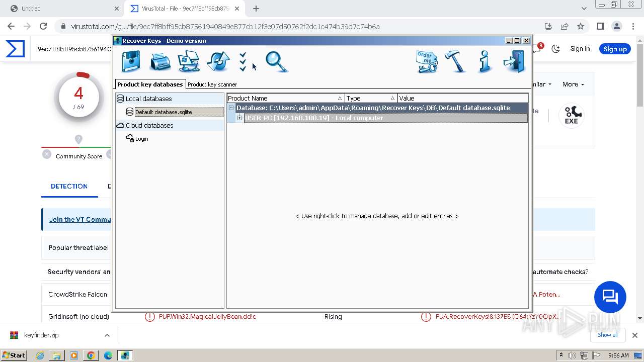Expand keyfinder.zip download options arrow
The width and height of the screenshot is (644, 362).
(107, 335)
